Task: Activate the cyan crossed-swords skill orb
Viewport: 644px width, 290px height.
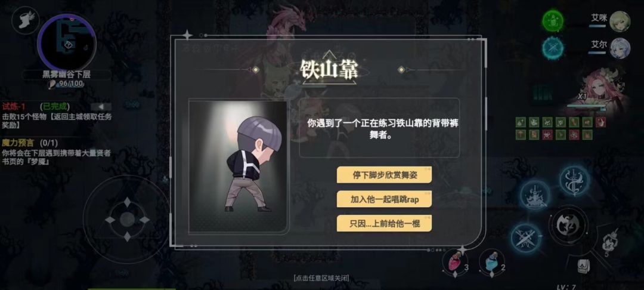Action: tap(553, 48)
